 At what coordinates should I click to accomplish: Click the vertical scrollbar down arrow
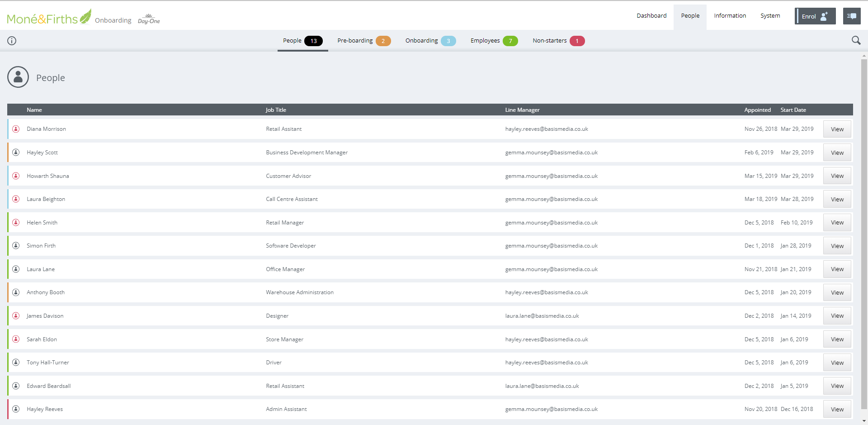tap(864, 421)
